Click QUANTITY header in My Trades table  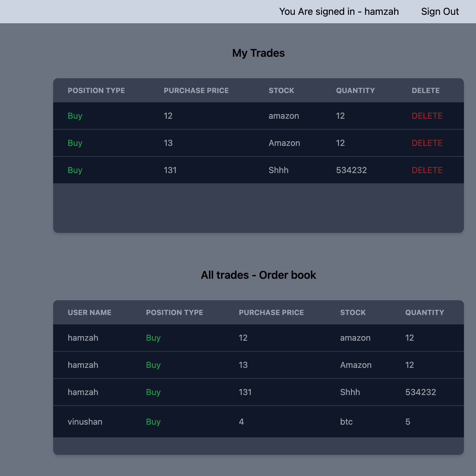355,91
